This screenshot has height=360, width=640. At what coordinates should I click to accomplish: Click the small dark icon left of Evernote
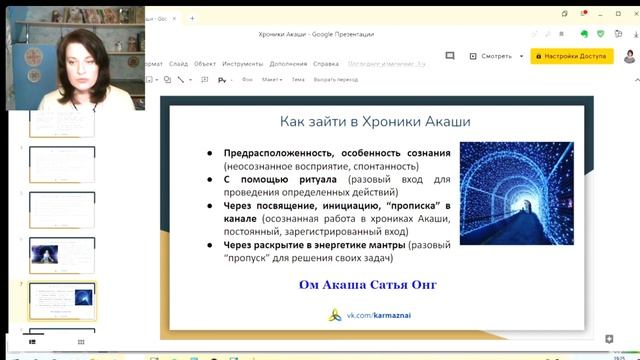pyautogui.click(x=562, y=34)
